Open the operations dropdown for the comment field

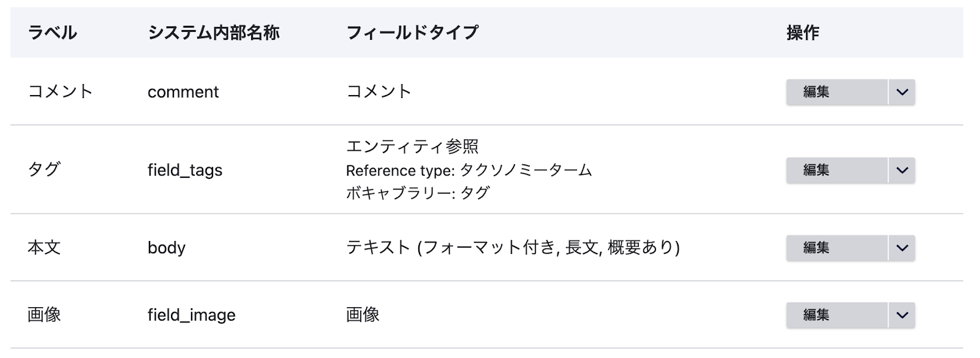pyautogui.click(x=900, y=92)
